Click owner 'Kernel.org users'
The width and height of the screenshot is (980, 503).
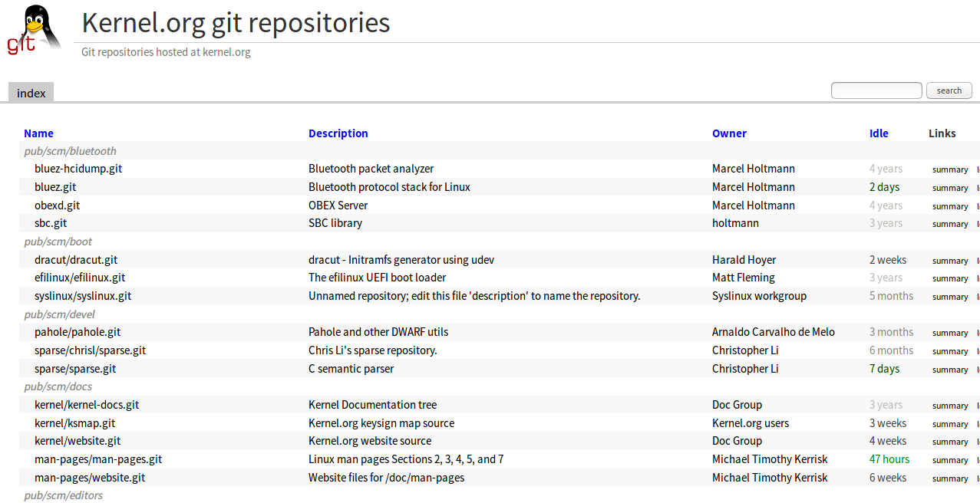751,423
